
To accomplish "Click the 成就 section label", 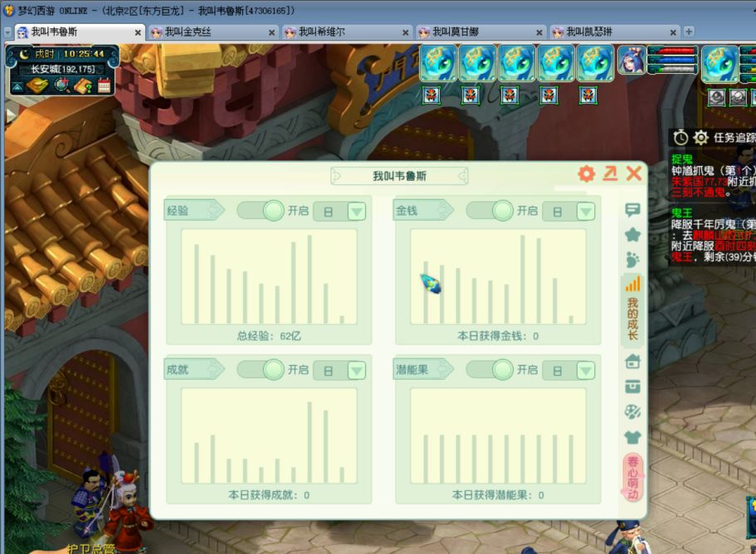I will tap(194, 370).
